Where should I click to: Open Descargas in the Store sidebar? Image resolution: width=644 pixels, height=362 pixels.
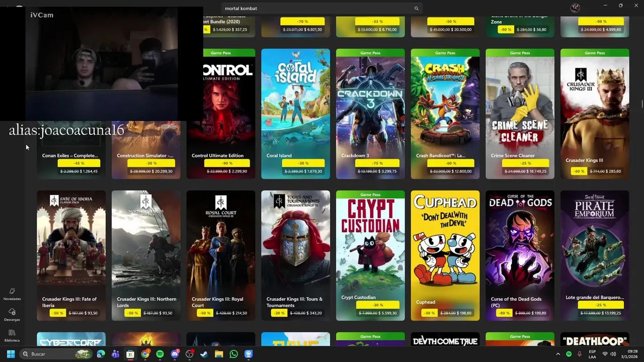(x=12, y=315)
